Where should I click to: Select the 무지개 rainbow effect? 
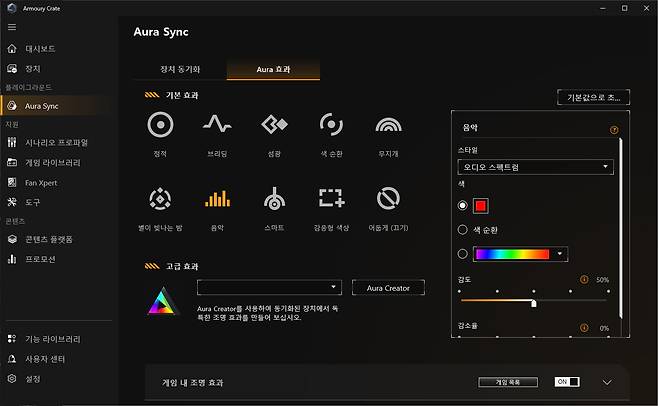coord(388,125)
